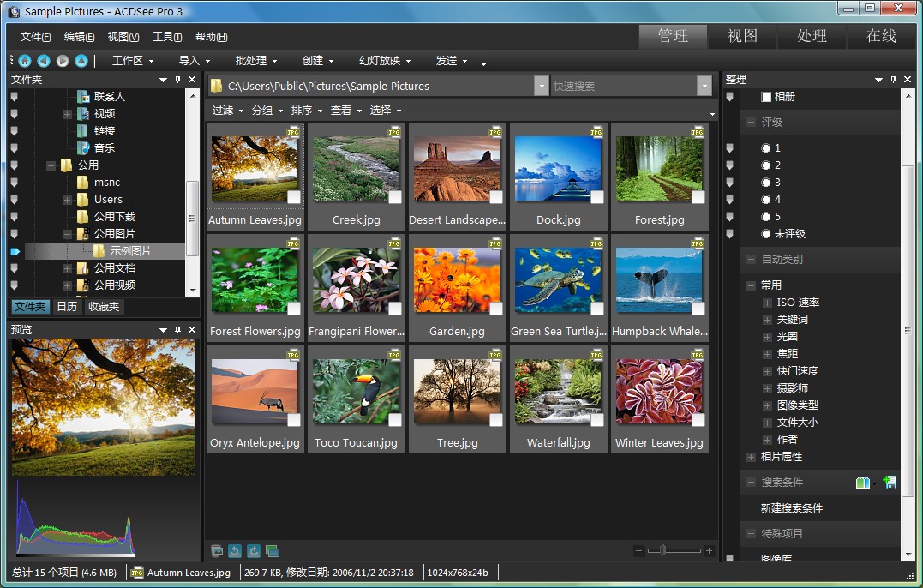Zoom out thumbnails with minus icon
This screenshot has width=923, height=588.
(638, 551)
